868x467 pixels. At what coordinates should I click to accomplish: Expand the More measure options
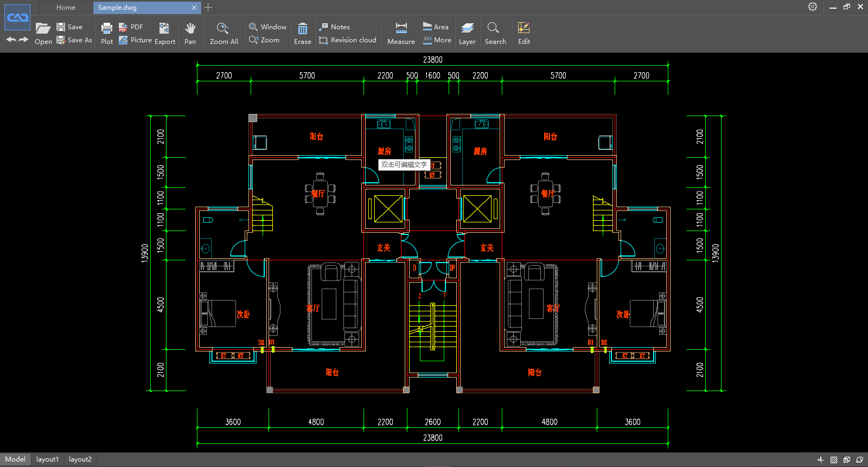click(437, 40)
